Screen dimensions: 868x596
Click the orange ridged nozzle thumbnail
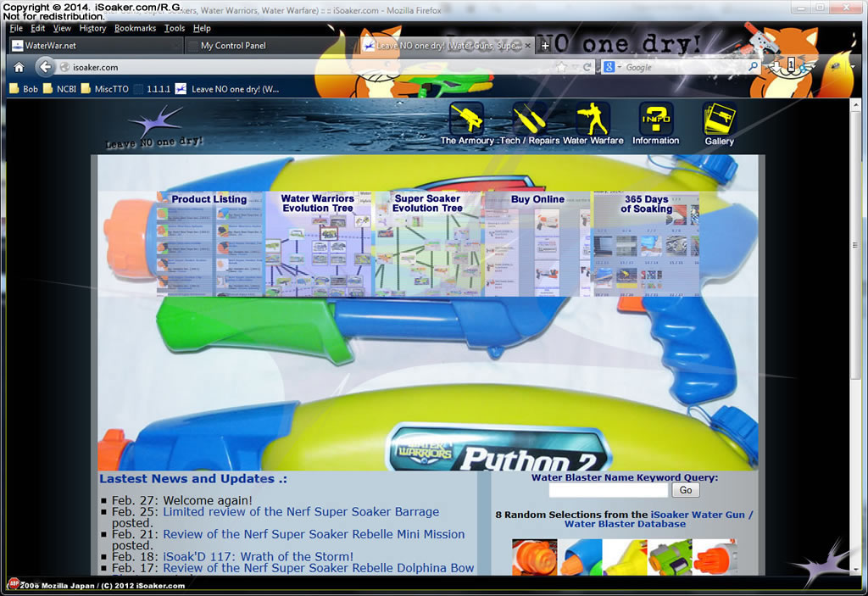534,557
